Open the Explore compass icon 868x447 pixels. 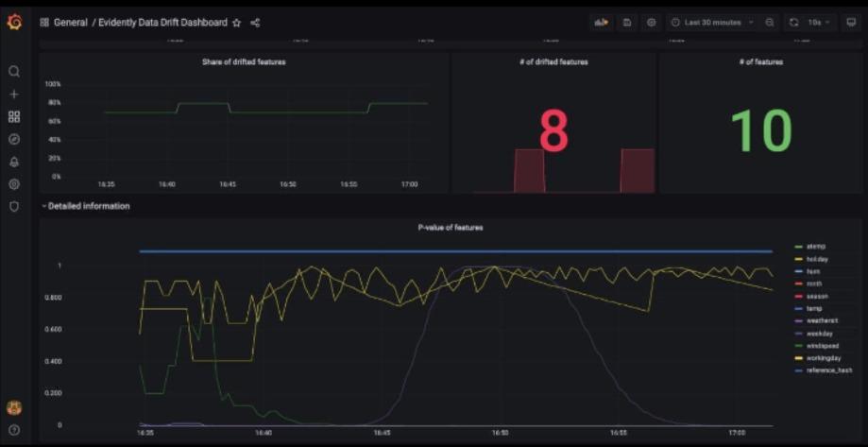[x=14, y=140]
